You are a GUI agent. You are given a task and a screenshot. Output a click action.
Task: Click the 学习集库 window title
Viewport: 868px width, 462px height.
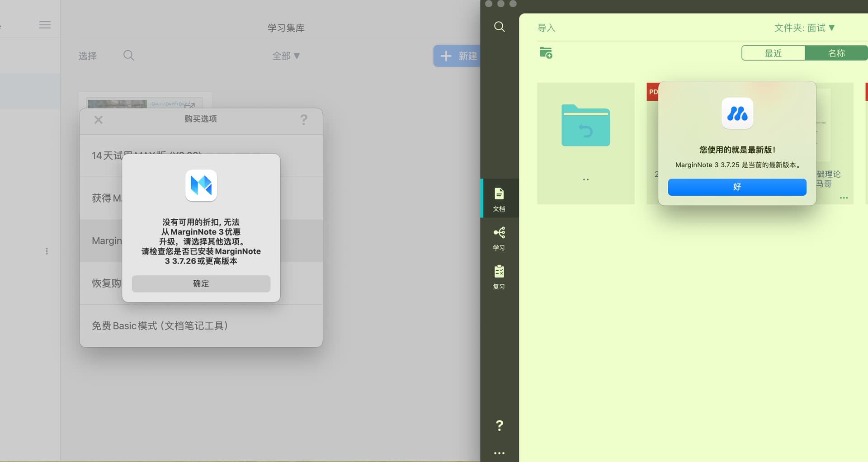[x=286, y=28]
